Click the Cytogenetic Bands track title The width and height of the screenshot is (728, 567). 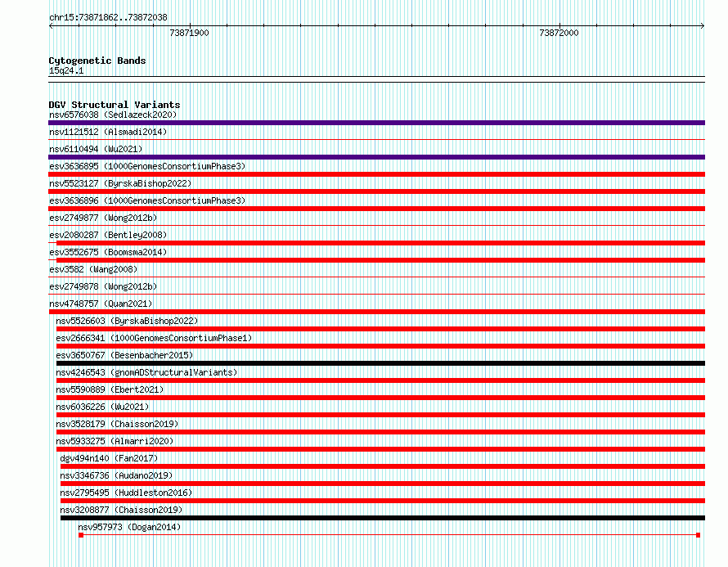click(97, 61)
